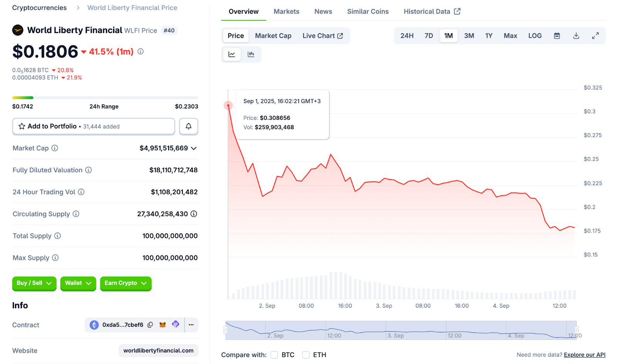The width and height of the screenshot is (617, 364).
Task: Open Max Supply info icon
Action: coord(55,258)
